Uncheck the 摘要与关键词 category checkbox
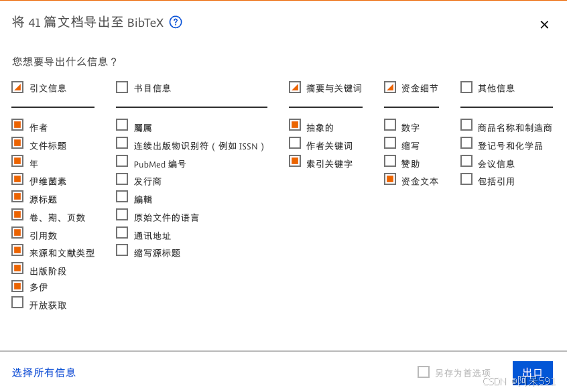 click(294, 86)
